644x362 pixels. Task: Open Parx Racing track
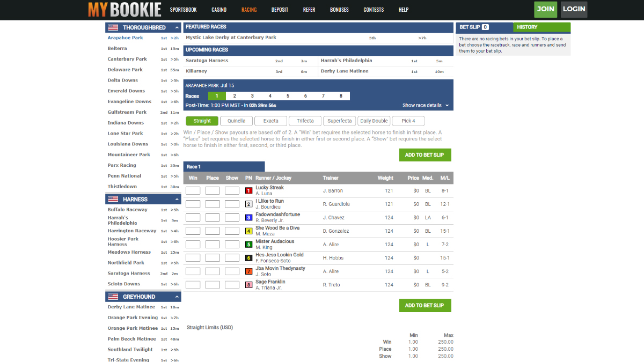[122, 165]
